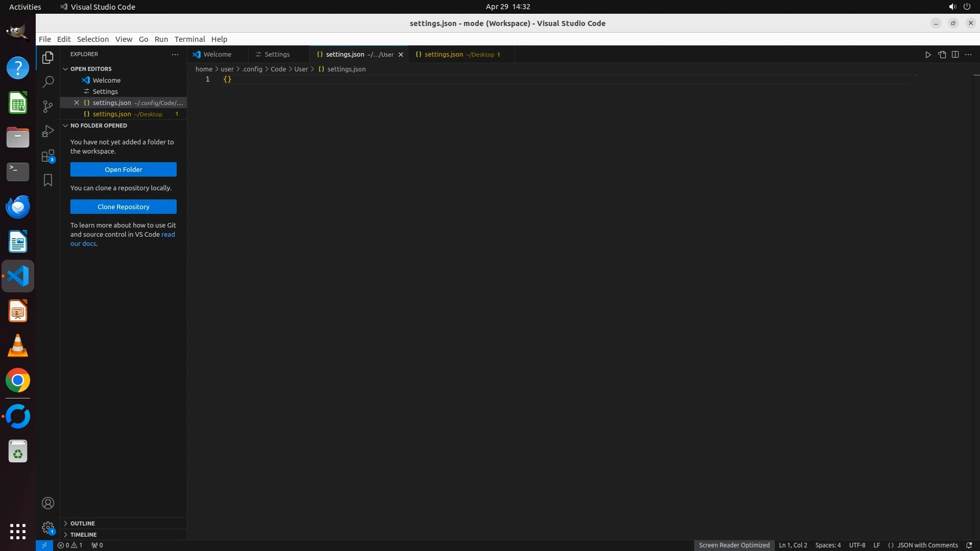Select JSON with Comments language mode
This screenshot has height=551, width=980.
click(x=927, y=545)
